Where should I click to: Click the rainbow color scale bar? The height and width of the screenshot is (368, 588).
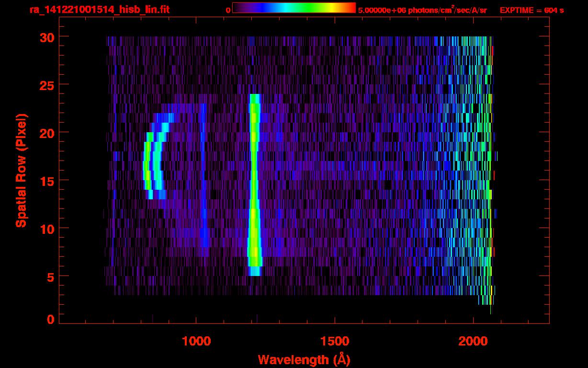[294, 8]
